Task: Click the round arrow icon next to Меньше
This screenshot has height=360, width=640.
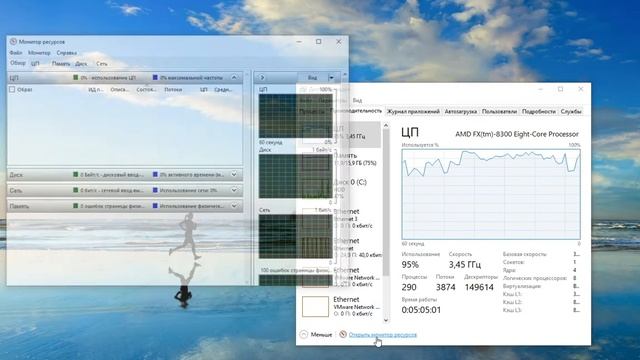Action: (x=304, y=334)
